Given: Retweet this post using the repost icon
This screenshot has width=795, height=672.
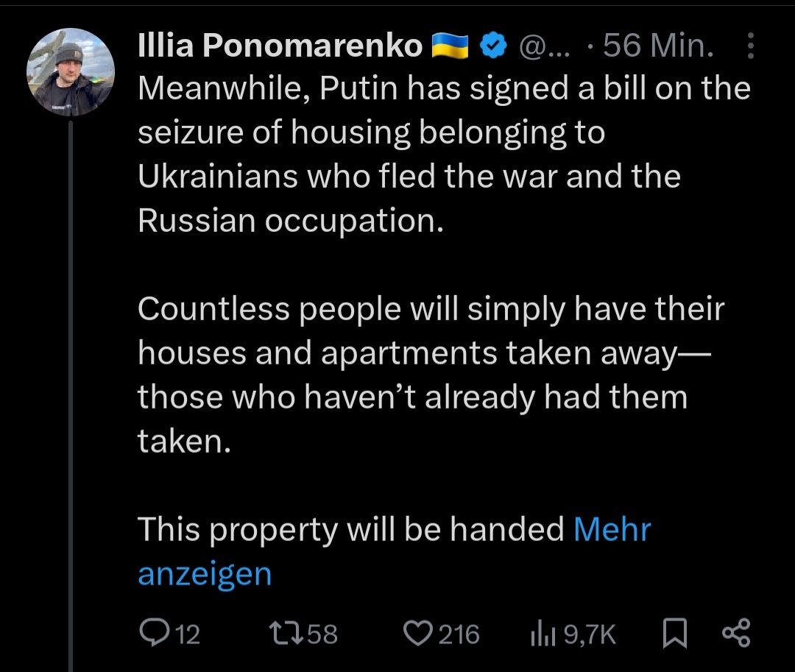Looking at the screenshot, I should (x=283, y=633).
